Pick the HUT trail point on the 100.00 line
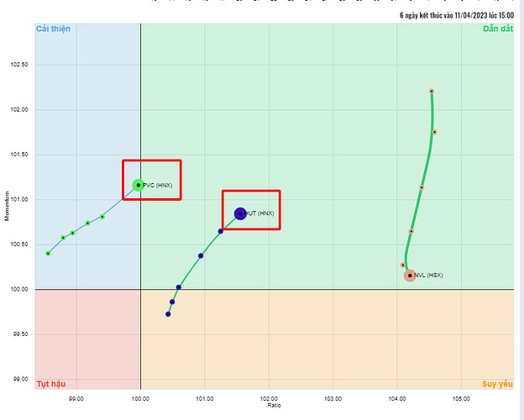 coord(179,287)
